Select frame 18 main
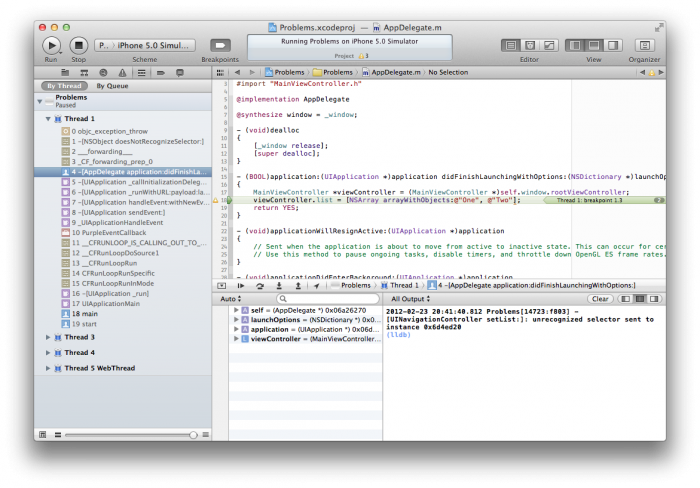Viewport: 700px width, 488px height. [123, 314]
